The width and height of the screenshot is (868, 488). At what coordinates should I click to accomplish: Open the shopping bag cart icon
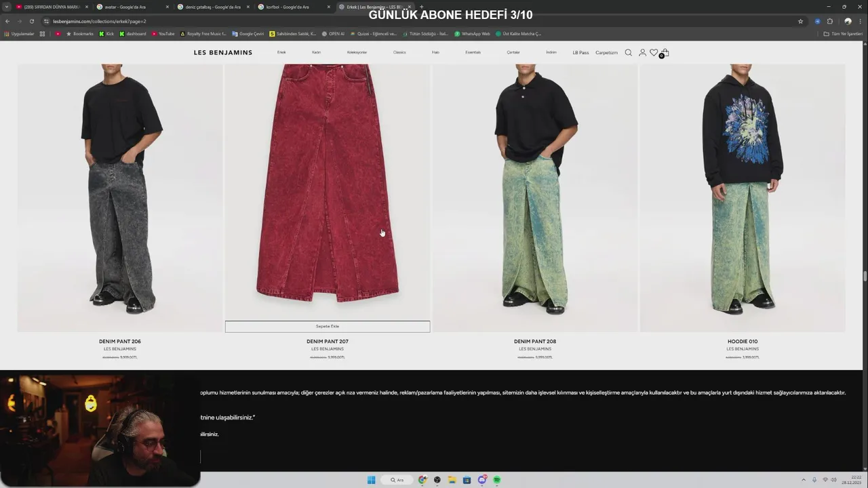tap(665, 52)
